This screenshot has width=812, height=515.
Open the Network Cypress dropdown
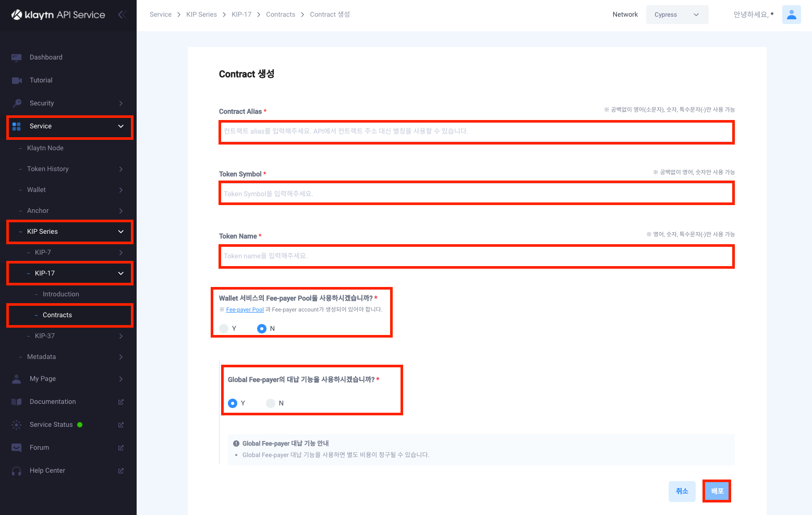pyautogui.click(x=677, y=15)
